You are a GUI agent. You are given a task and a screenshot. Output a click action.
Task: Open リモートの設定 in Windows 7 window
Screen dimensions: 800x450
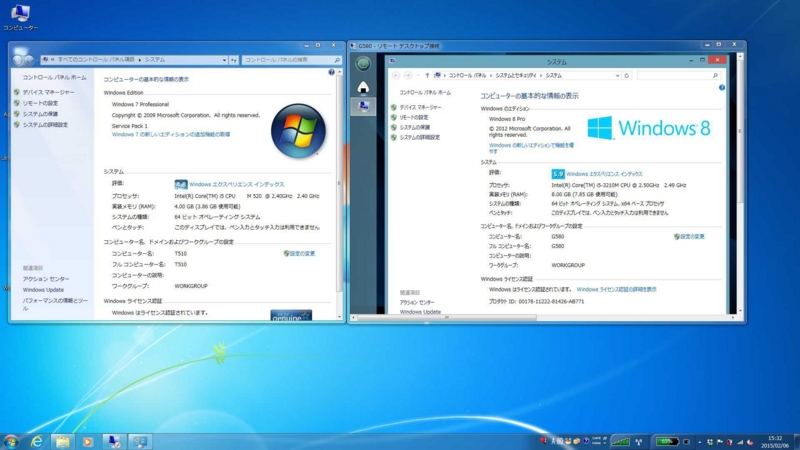tap(40, 103)
